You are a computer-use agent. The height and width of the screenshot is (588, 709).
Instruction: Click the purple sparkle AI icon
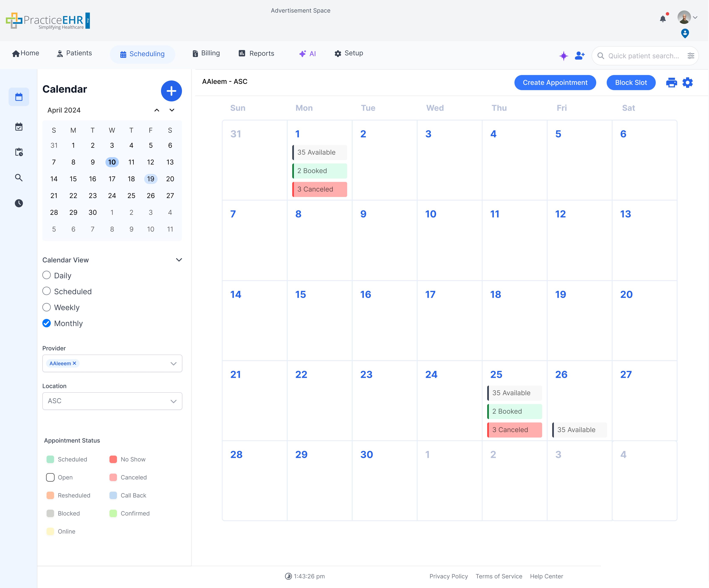pyautogui.click(x=564, y=56)
